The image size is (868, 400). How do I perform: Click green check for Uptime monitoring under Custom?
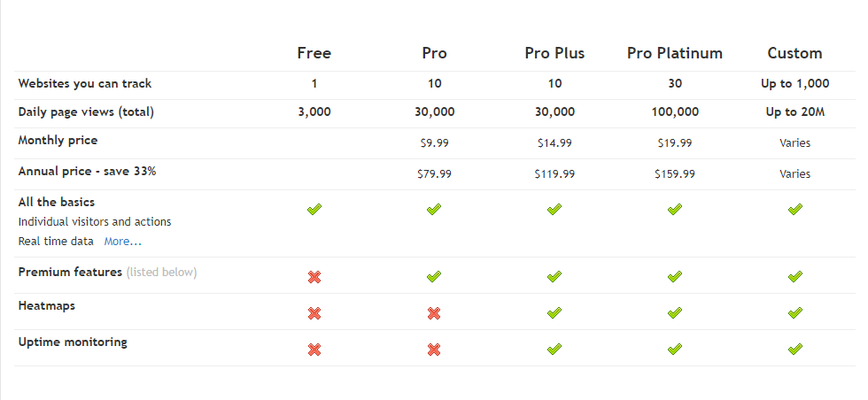point(795,349)
